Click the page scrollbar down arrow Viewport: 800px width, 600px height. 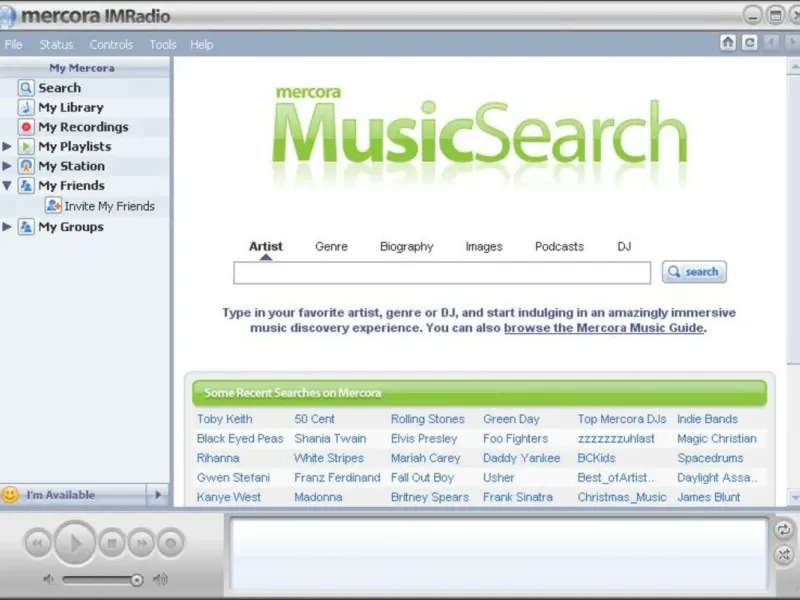(794, 497)
